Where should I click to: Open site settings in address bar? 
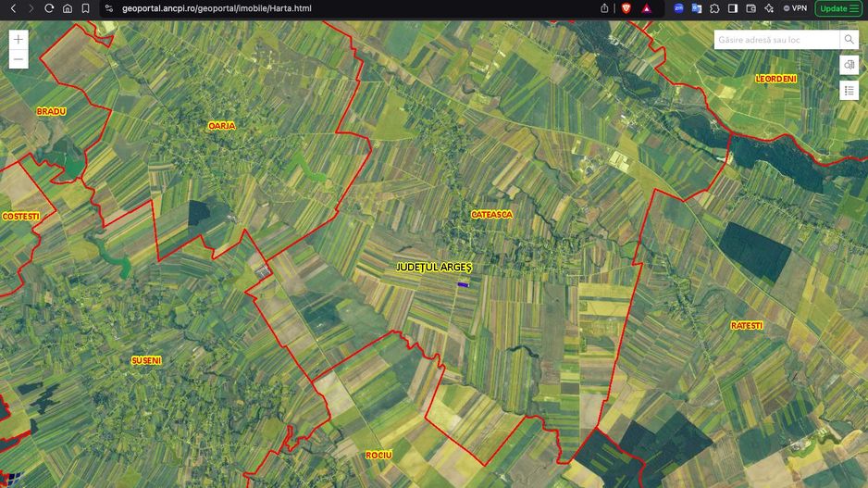pos(108,8)
